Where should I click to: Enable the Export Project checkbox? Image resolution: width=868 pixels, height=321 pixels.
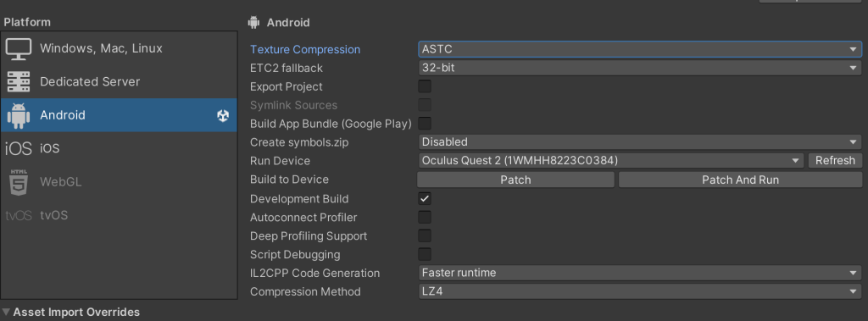[425, 86]
